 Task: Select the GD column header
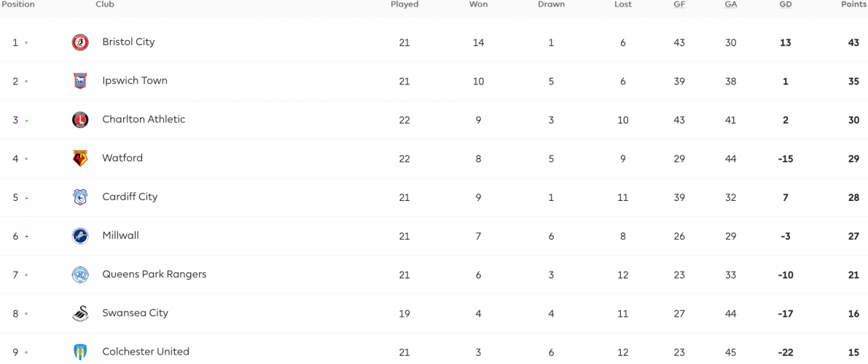(x=786, y=4)
